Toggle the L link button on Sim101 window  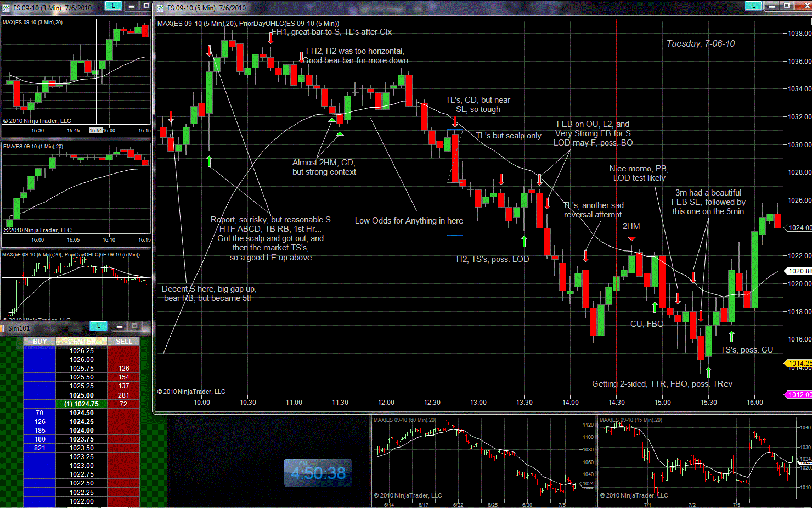pos(98,326)
